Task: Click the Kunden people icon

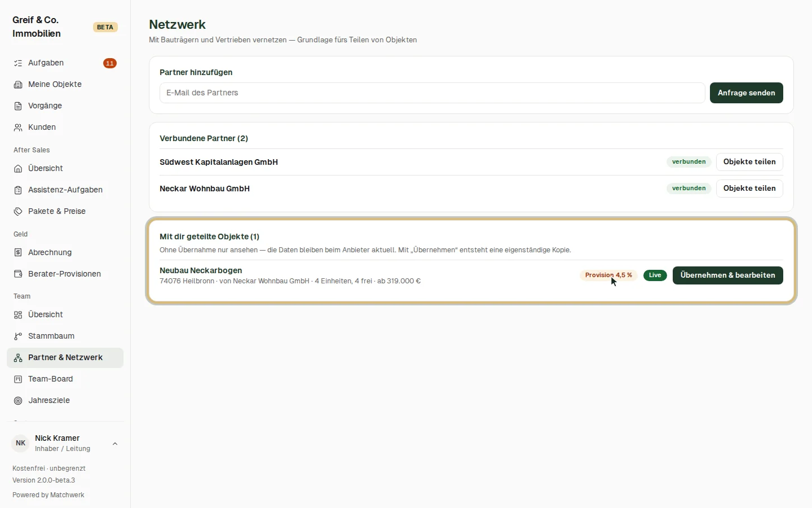Action: click(x=18, y=128)
